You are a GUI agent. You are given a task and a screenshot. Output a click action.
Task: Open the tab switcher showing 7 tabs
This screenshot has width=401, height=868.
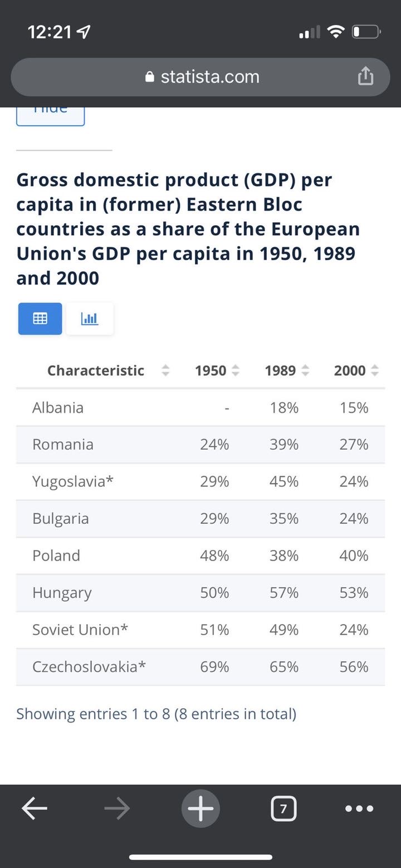tap(283, 808)
